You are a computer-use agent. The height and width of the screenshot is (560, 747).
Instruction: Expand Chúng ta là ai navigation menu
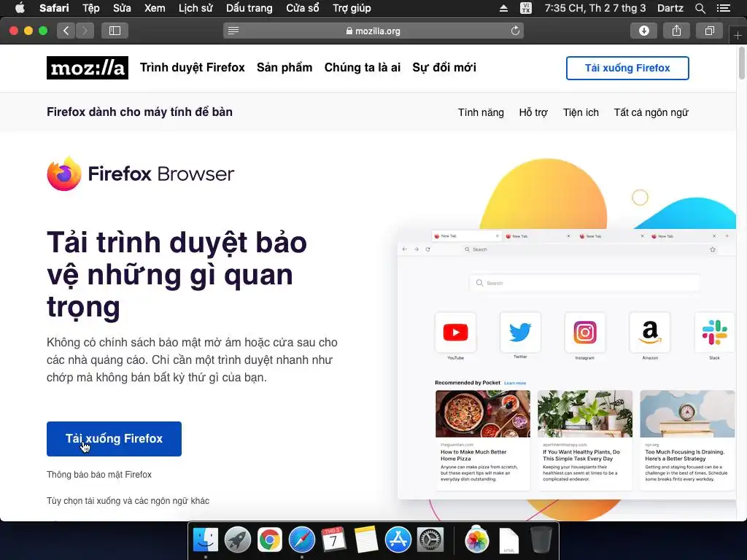tap(362, 68)
